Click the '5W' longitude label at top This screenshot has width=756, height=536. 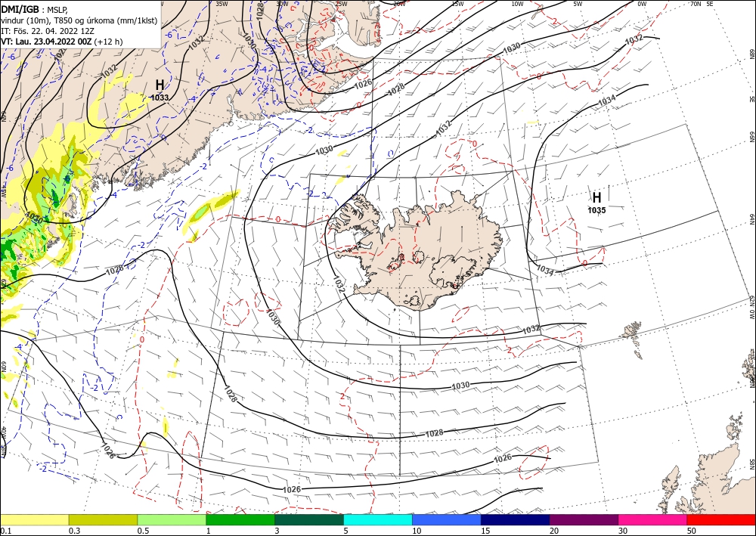[x=578, y=4]
